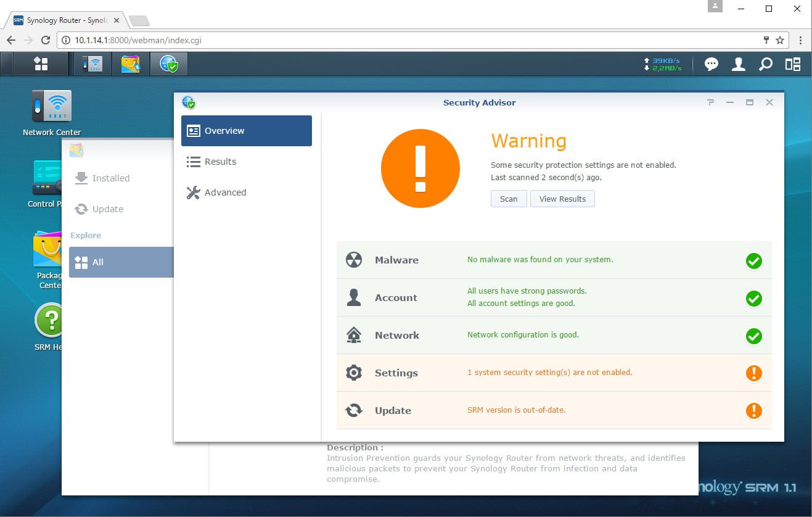This screenshot has width=812, height=517.
Task: Reload the browser page
Action: coord(45,40)
